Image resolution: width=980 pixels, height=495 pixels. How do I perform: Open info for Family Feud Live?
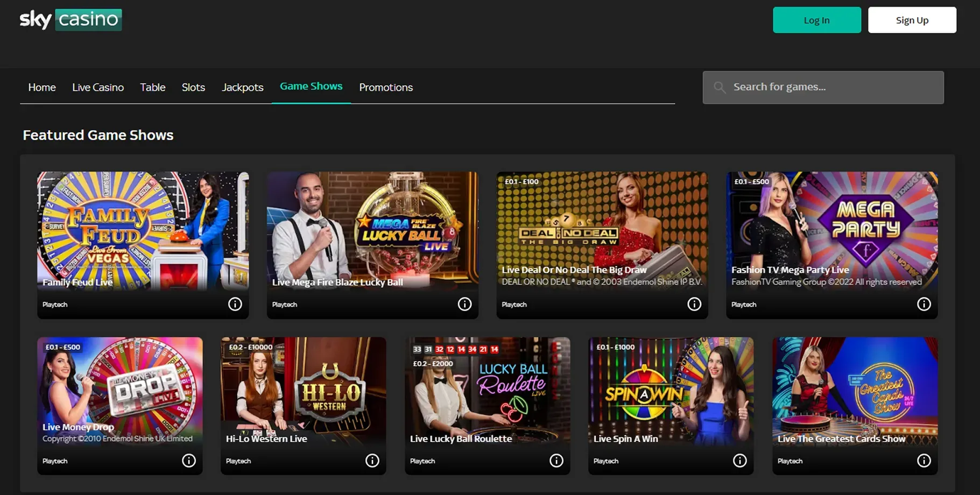[x=235, y=304]
